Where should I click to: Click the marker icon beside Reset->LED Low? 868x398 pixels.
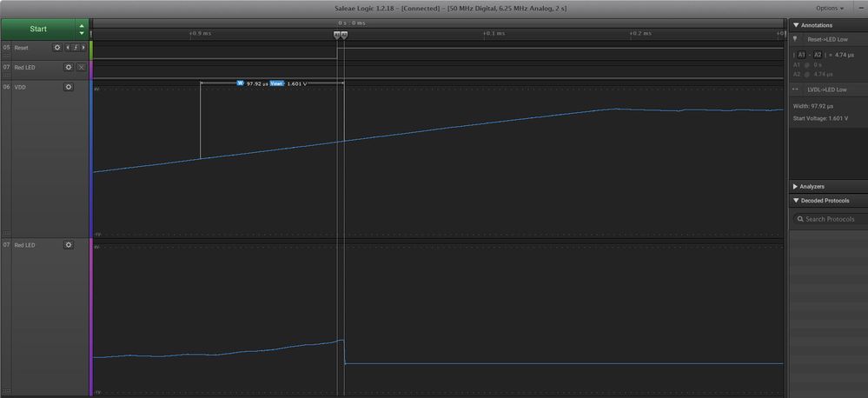coord(795,39)
